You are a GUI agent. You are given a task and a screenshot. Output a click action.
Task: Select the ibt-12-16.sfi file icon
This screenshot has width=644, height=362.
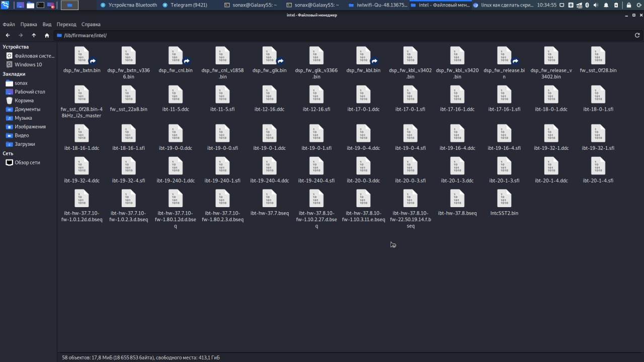tap(316, 95)
